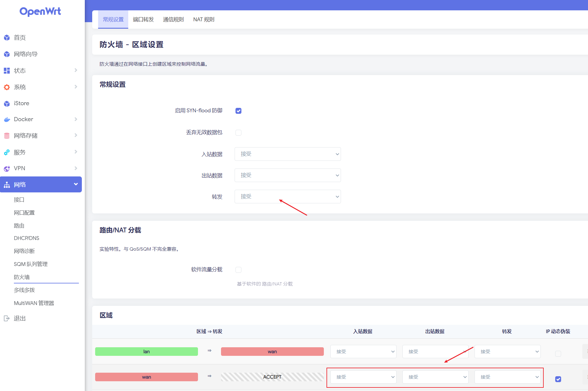Open the general 入站数据 dropdown
The height and width of the screenshot is (391, 588).
click(x=287, y=154)
